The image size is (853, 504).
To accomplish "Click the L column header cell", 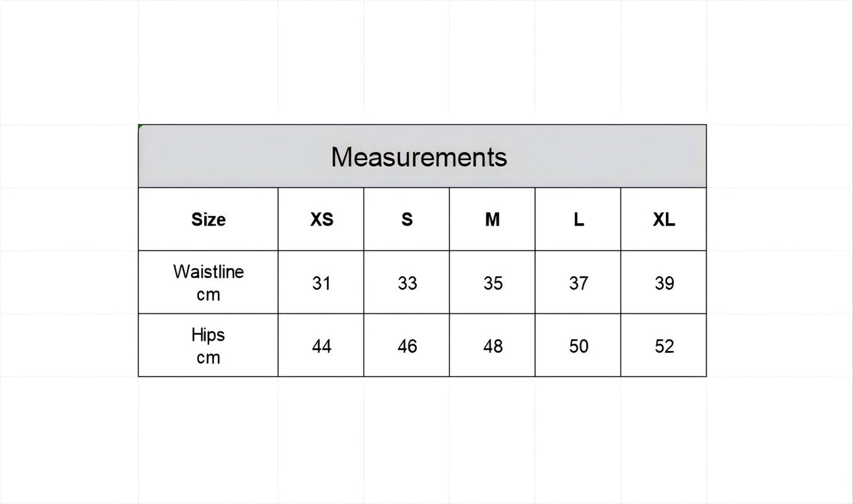I will click(578, 220).
